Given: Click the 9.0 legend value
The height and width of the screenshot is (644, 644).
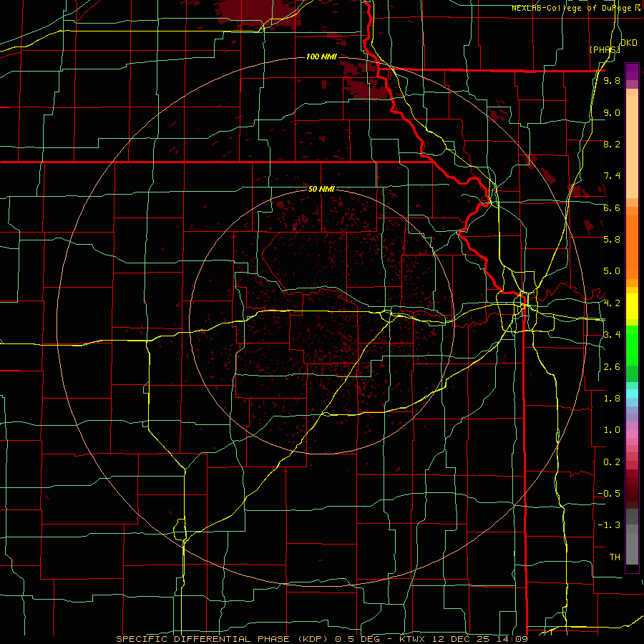Looking at the screenshot, I should 612,112.
